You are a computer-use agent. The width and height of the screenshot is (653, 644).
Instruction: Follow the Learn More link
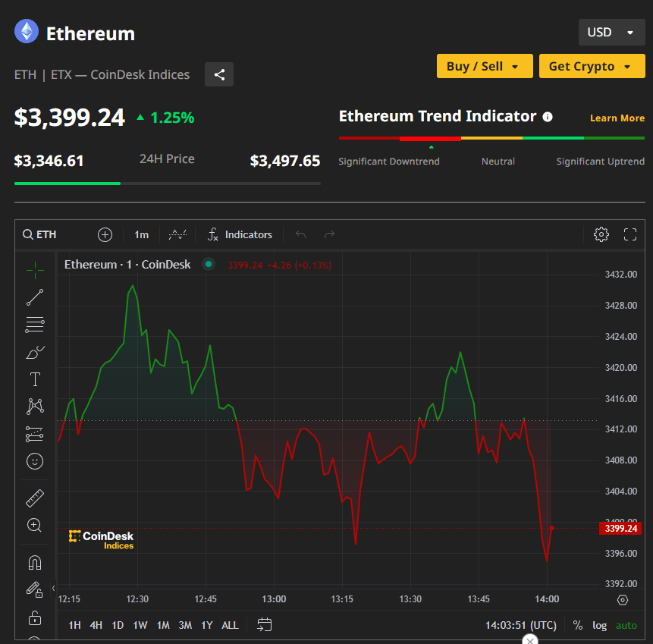coord(617,118)
